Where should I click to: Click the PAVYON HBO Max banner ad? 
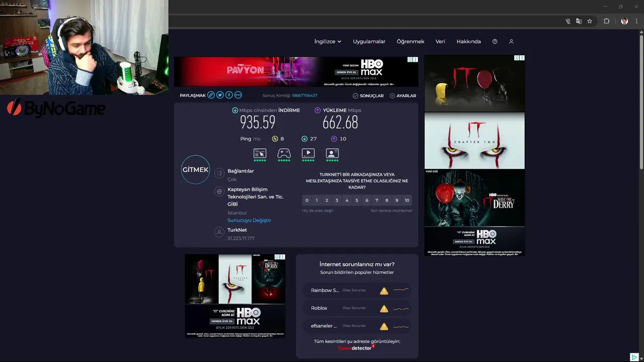(296, 71)
